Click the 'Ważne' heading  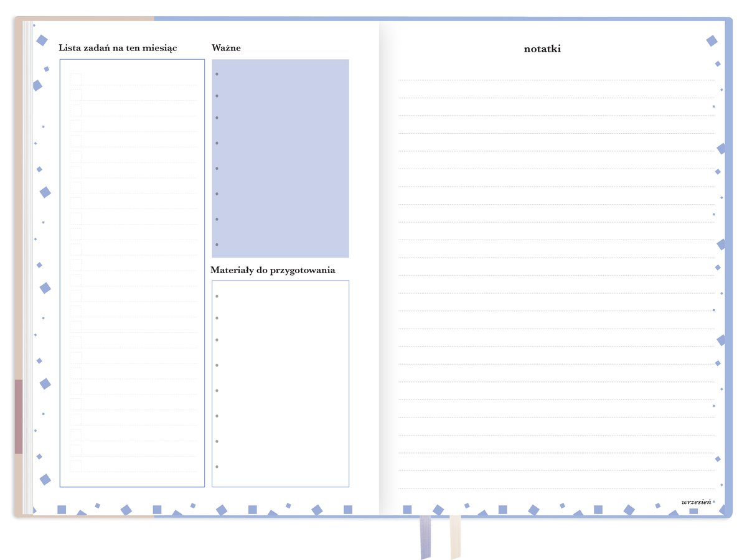coord(226,48)
